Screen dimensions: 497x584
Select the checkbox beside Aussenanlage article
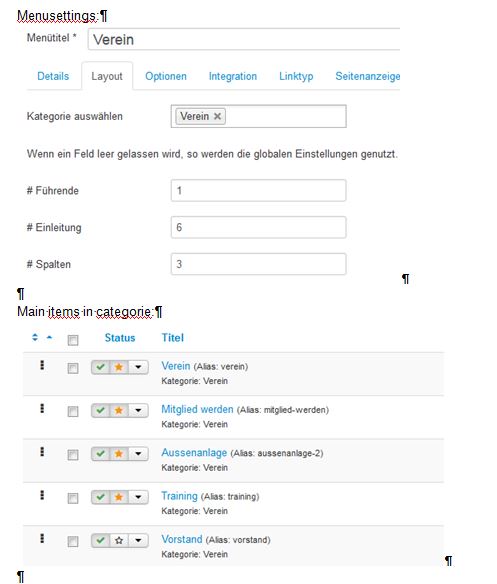tap(73, 455)
